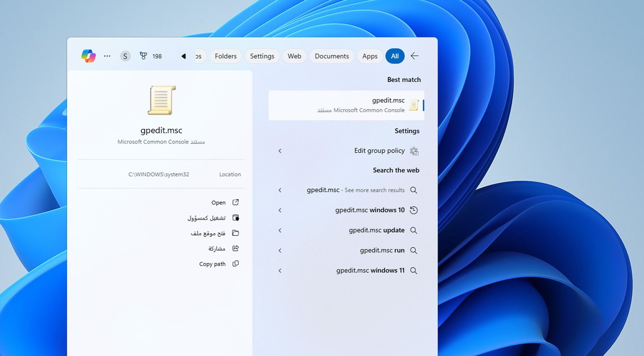
Task: Expand chevron for 'gpedit.msc run' suggestion
Action: point(280,250)
